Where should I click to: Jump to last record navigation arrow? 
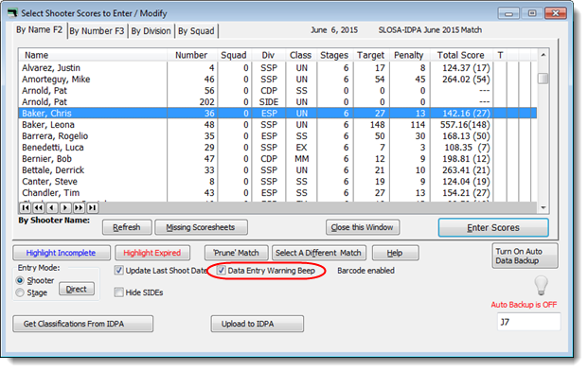click(92, 207)
